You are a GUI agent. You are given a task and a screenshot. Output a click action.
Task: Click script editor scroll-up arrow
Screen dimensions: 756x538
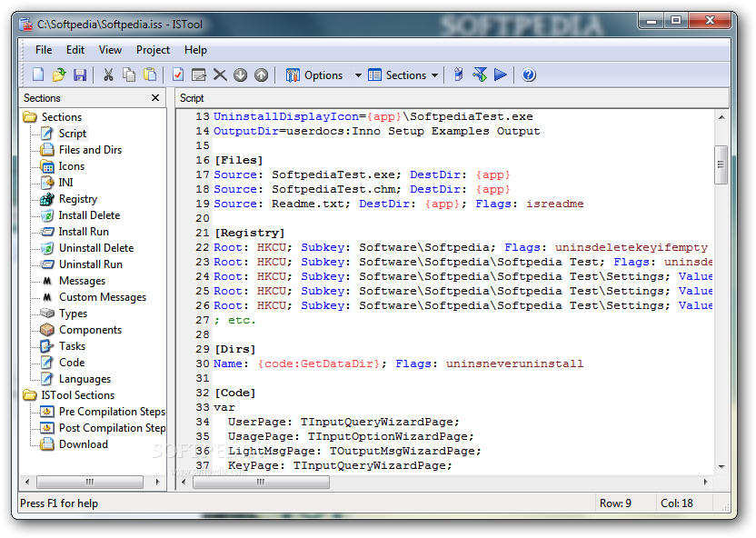tap(721, 117)
